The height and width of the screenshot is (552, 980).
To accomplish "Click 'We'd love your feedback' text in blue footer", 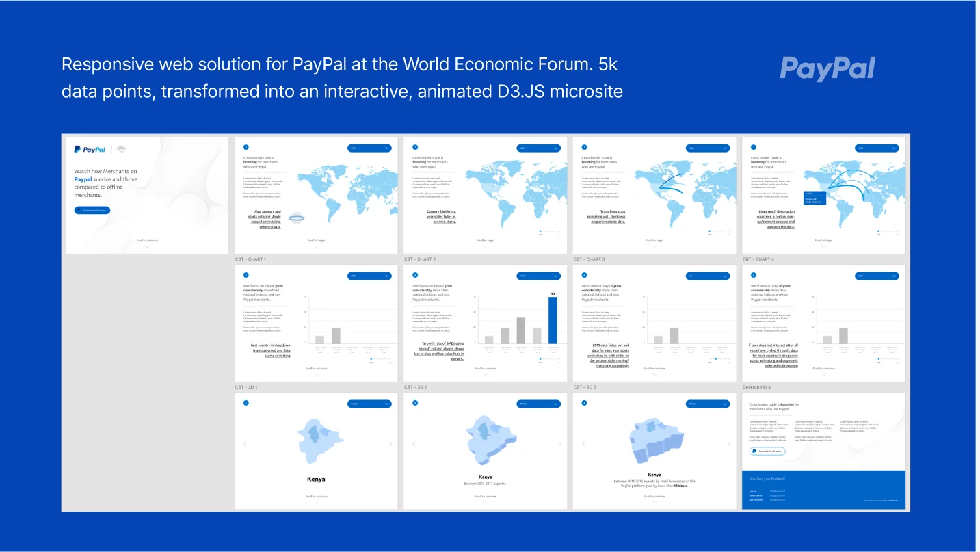I will point(766,479).
